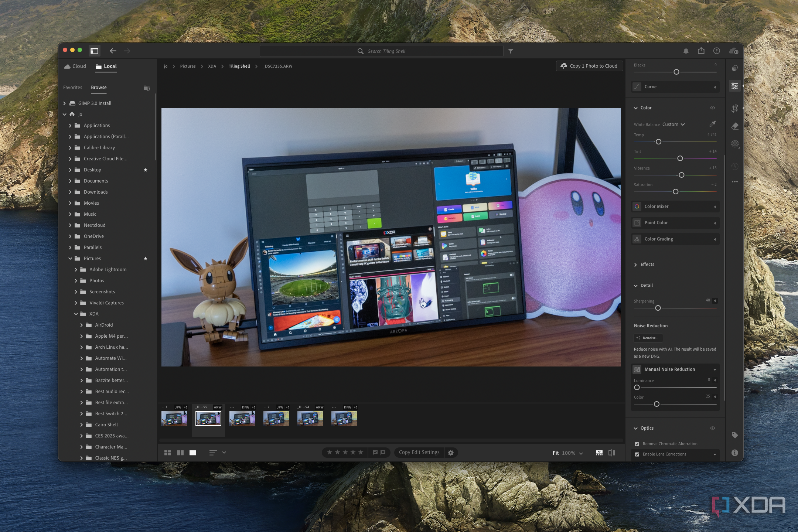Click Copy Edit Settings button
This screenshot has height=532, width=798.
[x=419, y=453]
